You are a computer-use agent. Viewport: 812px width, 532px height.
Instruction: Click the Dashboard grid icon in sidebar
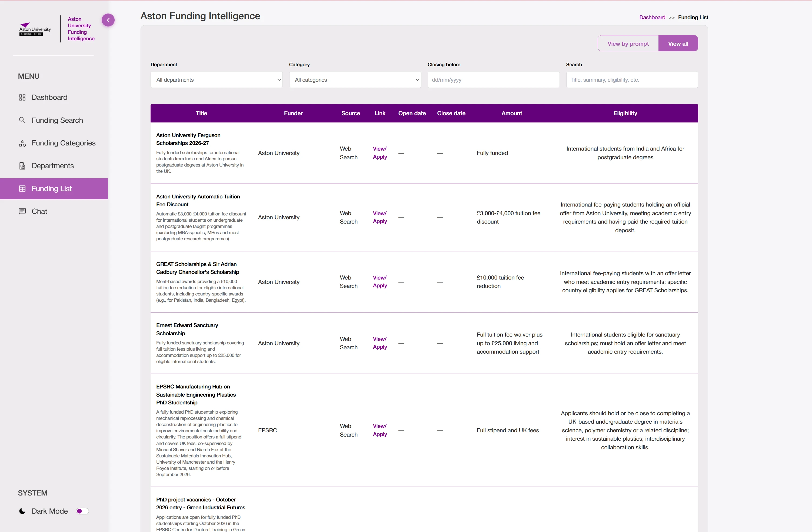click(22, 98)
